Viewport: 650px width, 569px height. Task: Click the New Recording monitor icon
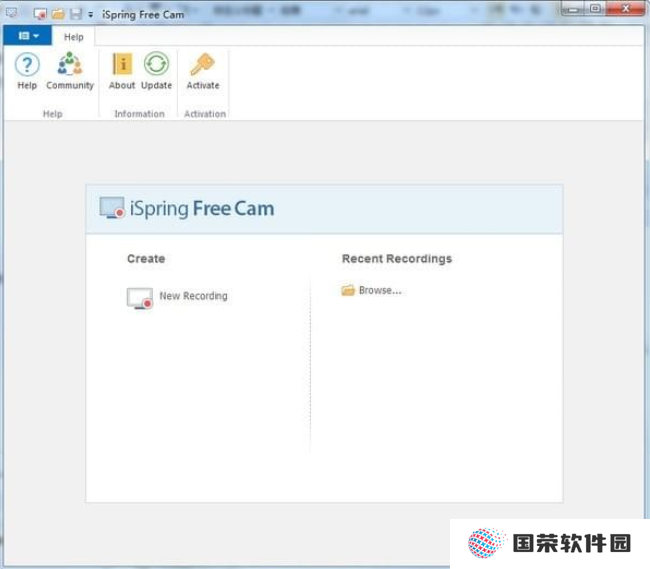140,298
